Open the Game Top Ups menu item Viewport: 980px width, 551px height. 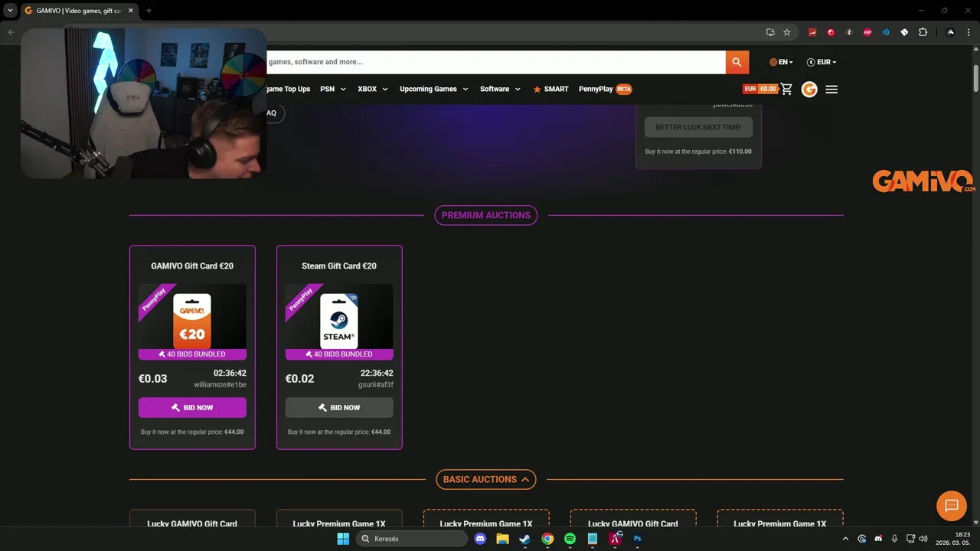click(287, 89)
